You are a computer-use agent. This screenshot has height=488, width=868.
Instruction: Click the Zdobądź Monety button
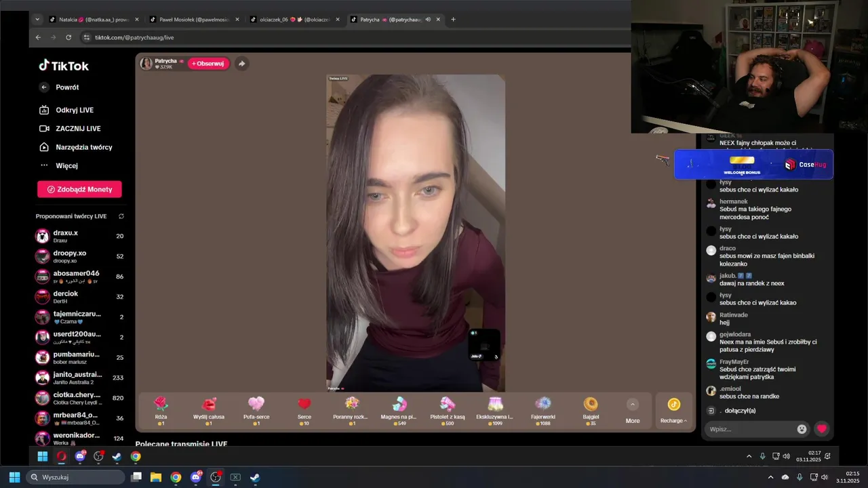(x=79, y=189)
